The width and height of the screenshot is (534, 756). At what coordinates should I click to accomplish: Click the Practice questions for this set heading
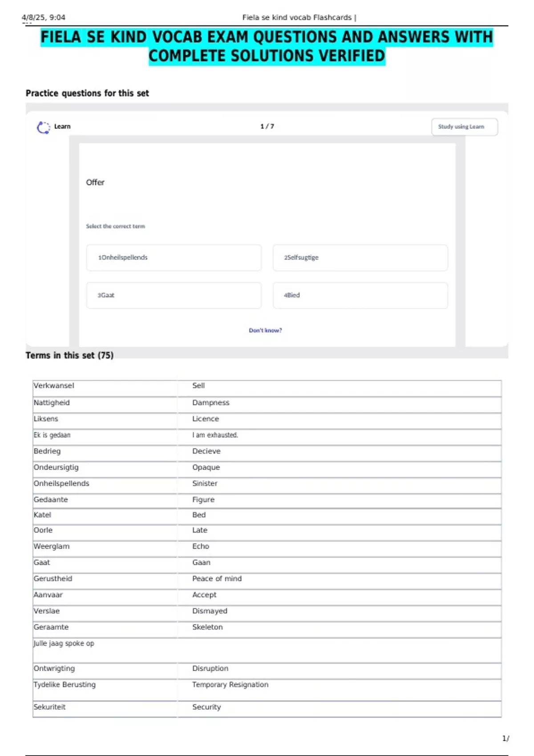click(87, 93)
